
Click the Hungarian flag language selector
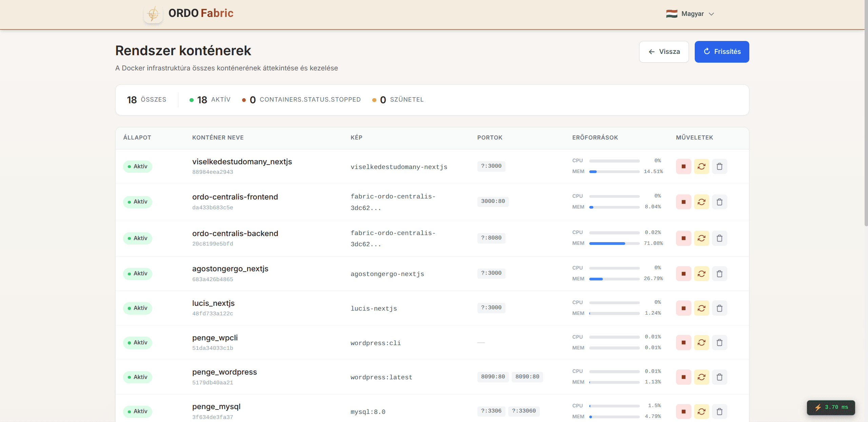[x=671, y=14]
